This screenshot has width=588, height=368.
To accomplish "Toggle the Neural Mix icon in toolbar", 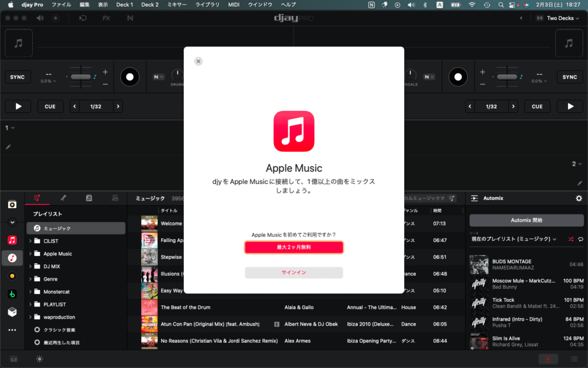I will [x=130, y=18].
